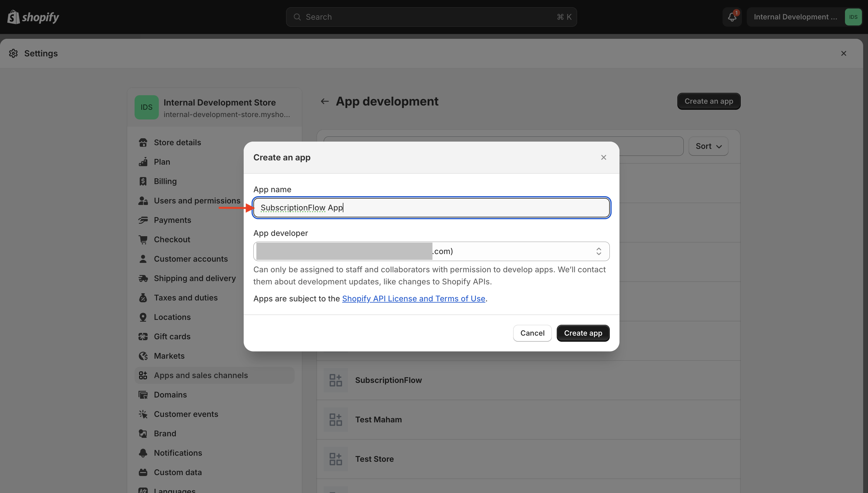
Task: Select Markets in sidebar
Action: pyautogui.click(x=214, y=356)
